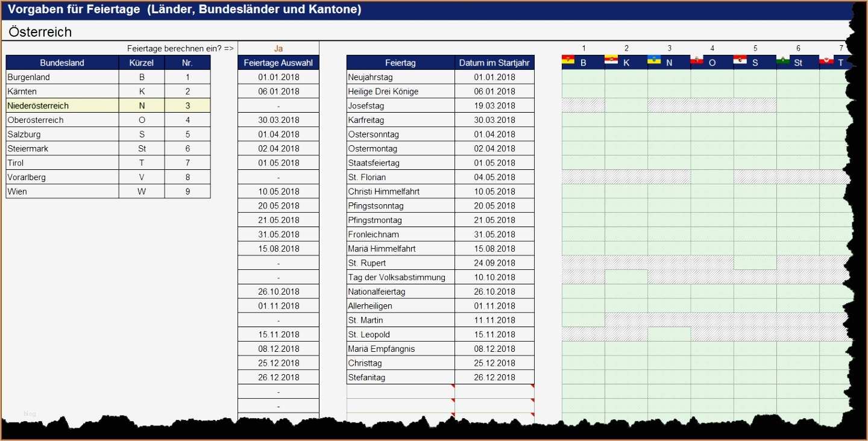This screenshot has width=868, height=441.
Task: Click the Tirol flag icon beside T
Action: click(826, 60)
